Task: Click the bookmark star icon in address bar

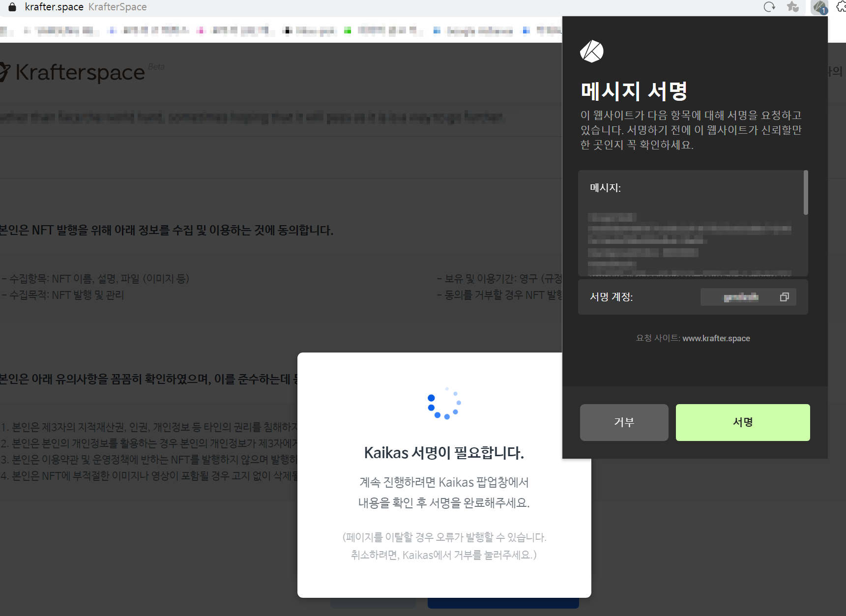Action: [793, 7]
